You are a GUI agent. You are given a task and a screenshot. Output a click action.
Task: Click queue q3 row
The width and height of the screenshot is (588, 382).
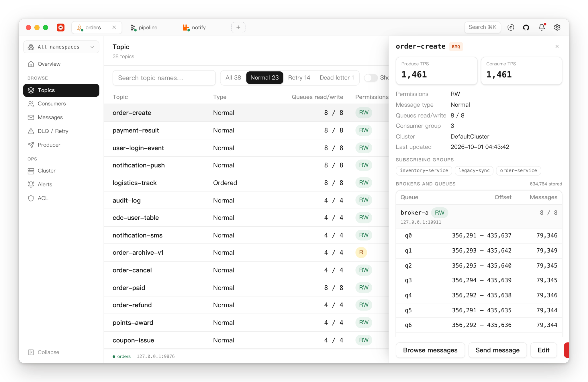point(479,280)
